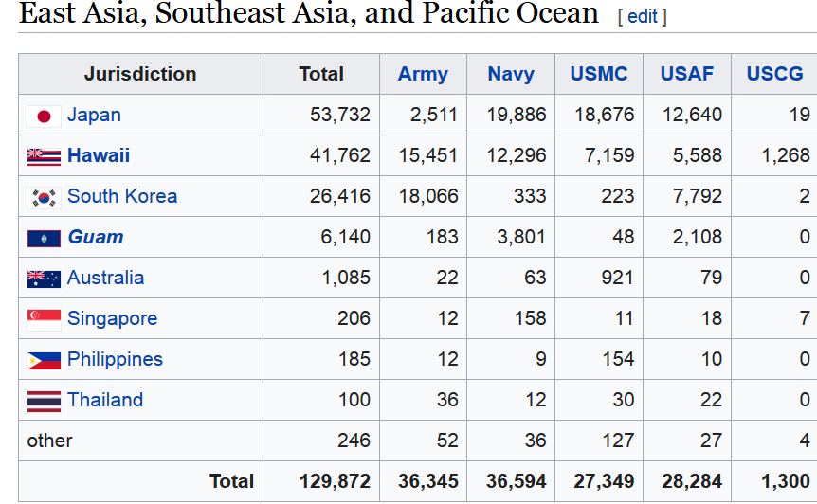Select the 'other' row label
Image resolution: width=817 pixels, height=504 pixels.
(x=50, y=441)
